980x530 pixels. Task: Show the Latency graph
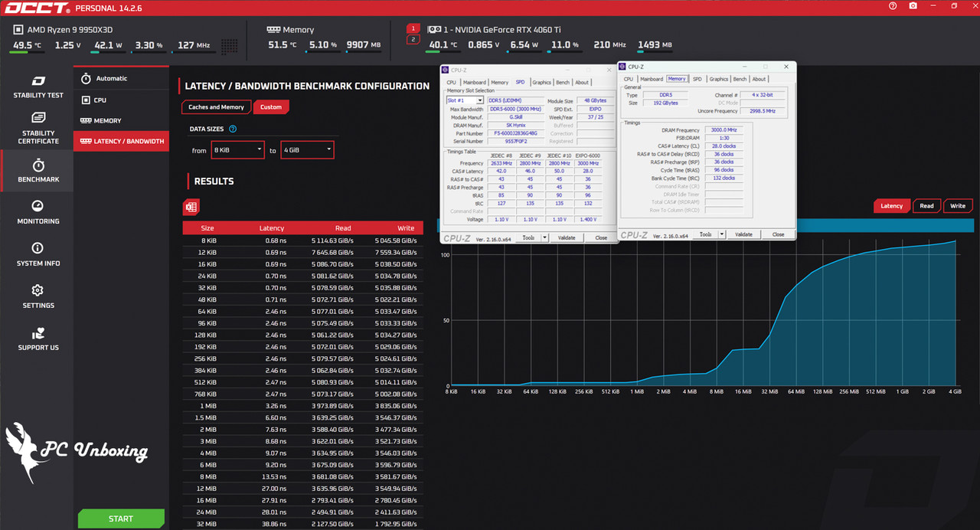891,206
